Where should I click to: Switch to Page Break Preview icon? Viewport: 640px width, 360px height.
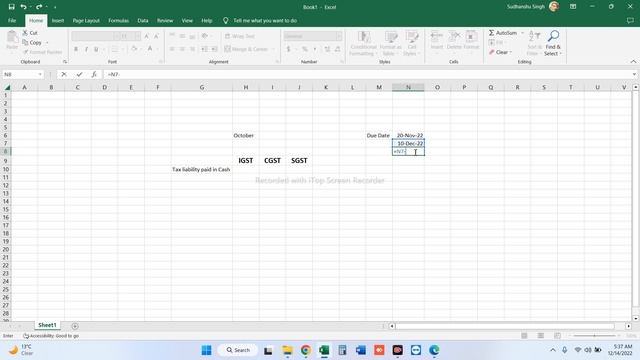click(557, 336)
